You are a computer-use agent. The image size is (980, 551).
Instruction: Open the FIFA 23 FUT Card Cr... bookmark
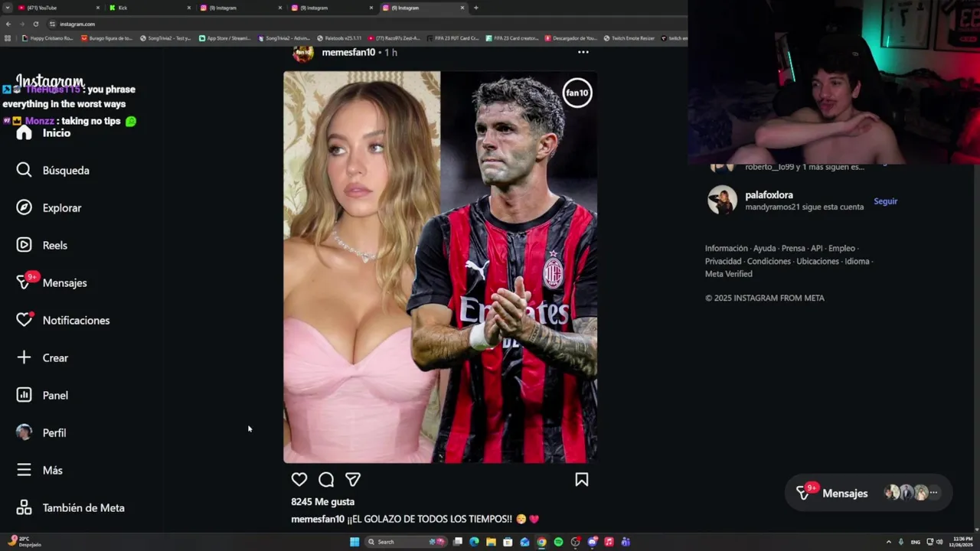(x=452, y=38)
